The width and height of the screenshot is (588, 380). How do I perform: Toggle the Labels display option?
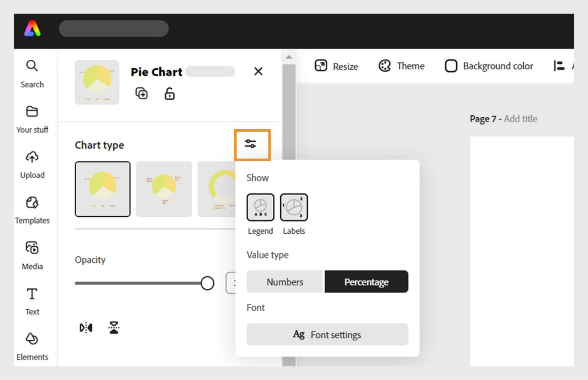[x=294, y=207]
